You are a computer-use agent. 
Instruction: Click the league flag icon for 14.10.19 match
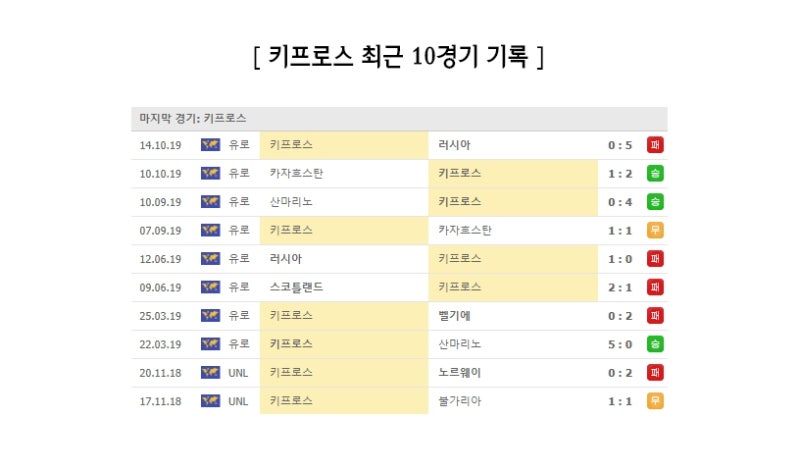210,145
